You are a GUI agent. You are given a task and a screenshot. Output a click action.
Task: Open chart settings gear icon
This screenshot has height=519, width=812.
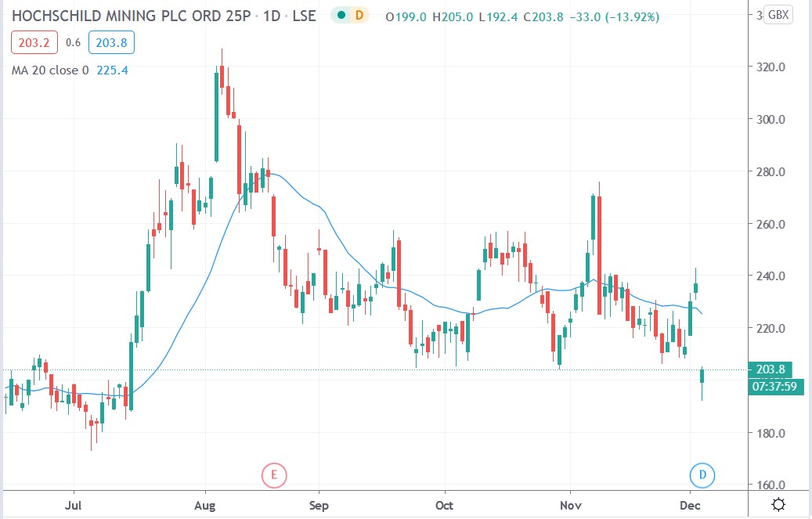point(778,504)
